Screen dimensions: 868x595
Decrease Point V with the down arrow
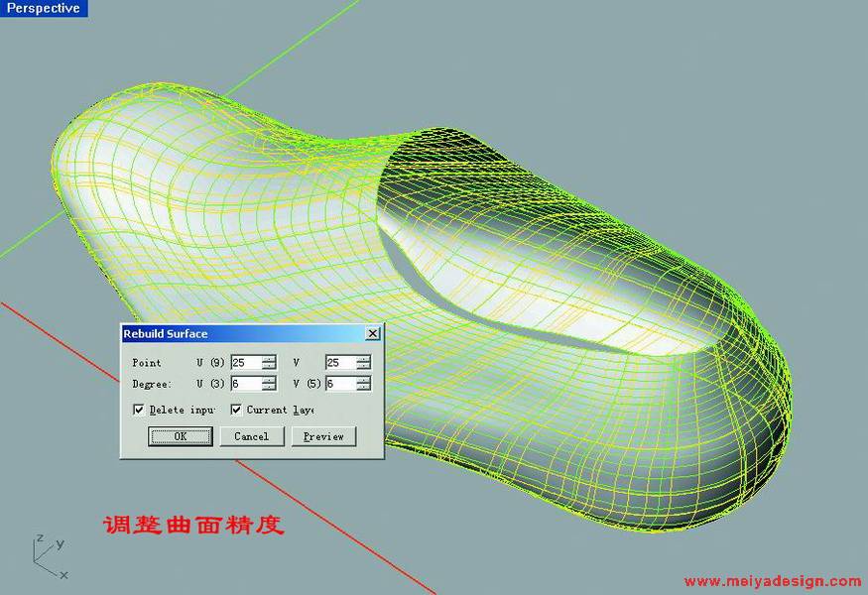click(x=363, y=367)
